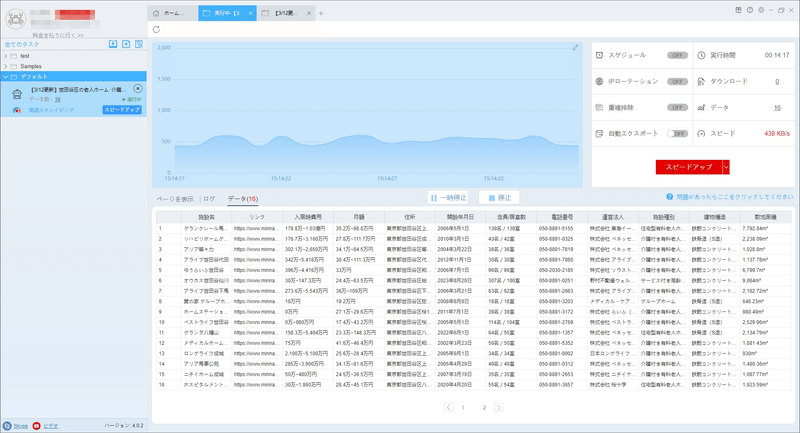This screenshot has width=800, height=433.
Task: Click the ビデオ link at bottom
Action: tap(51, 426)
